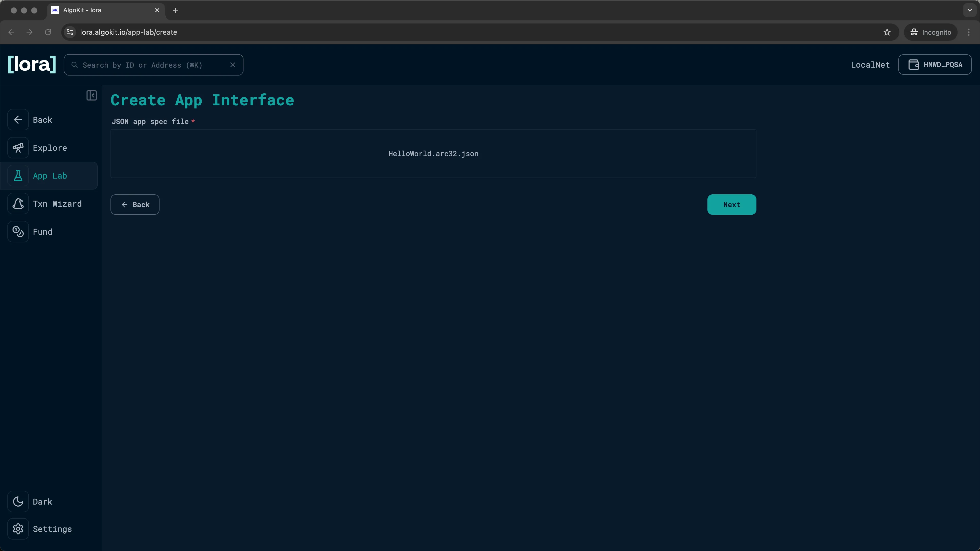
Task: Click the HelloWorld.arc32.json upload area
Action: [433, 154]
